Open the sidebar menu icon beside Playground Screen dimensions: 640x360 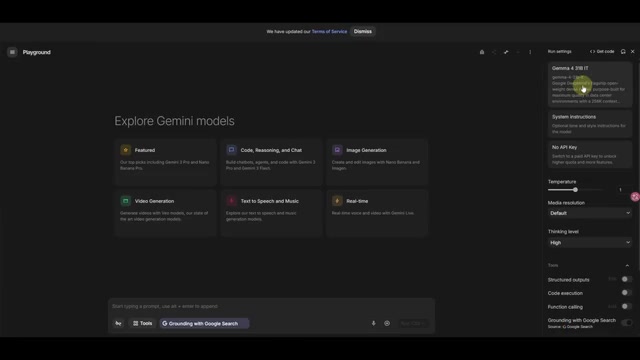[12, 52]
